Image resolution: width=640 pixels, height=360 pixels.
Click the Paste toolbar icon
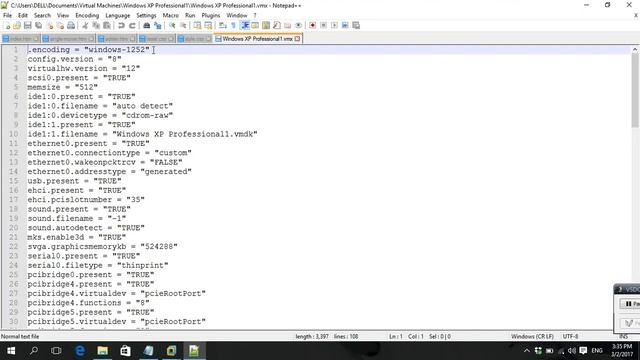click(x=107, y=25)
